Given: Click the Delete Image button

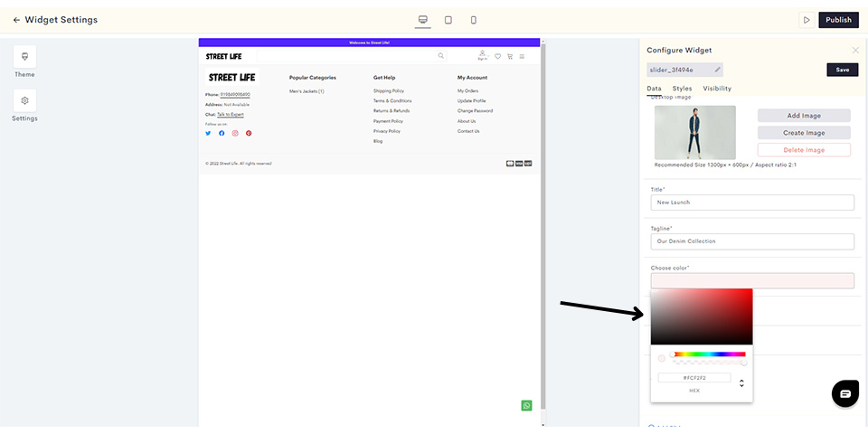Looking at the screenshot, I should click(804, 150).
